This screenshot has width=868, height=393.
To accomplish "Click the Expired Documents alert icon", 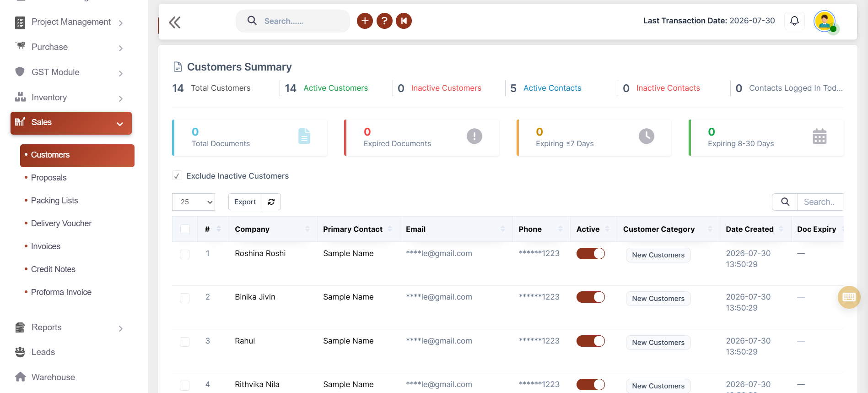I will (x=474, y=136).
